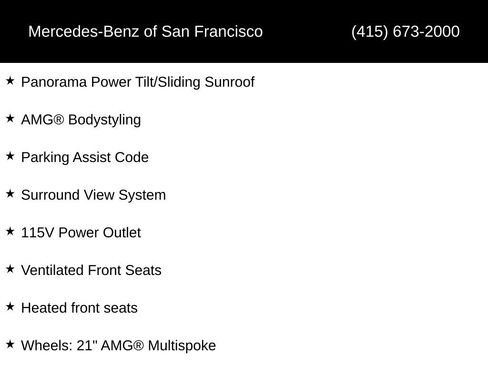Click the registered symbol after AMG Bodystyling
This screenshot has height=366, width=488.
tap(59, 120)
